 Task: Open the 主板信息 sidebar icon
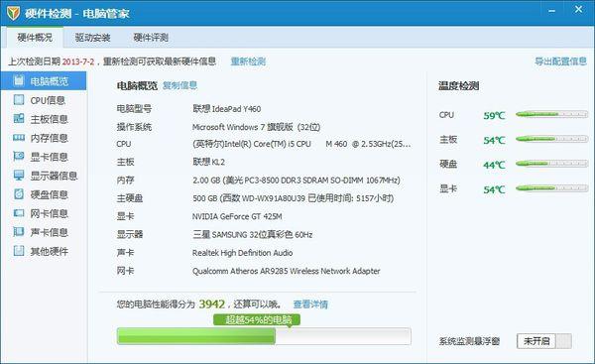tap(19, 118)
